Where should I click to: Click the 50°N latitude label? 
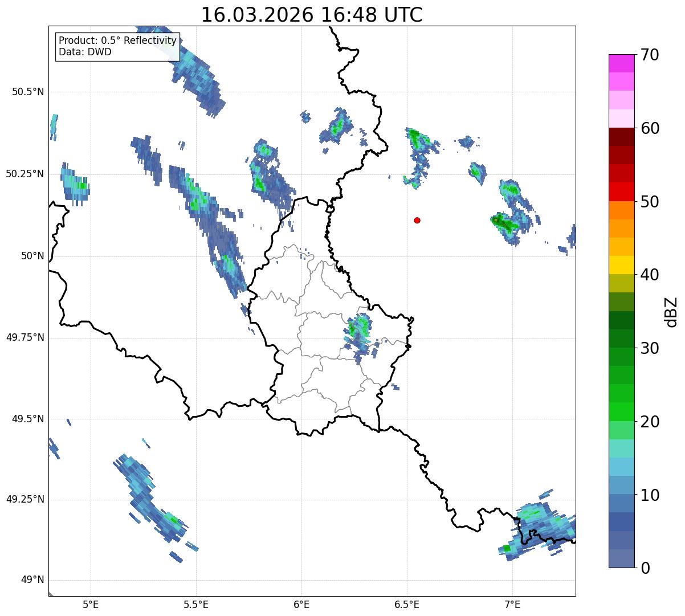32,256
